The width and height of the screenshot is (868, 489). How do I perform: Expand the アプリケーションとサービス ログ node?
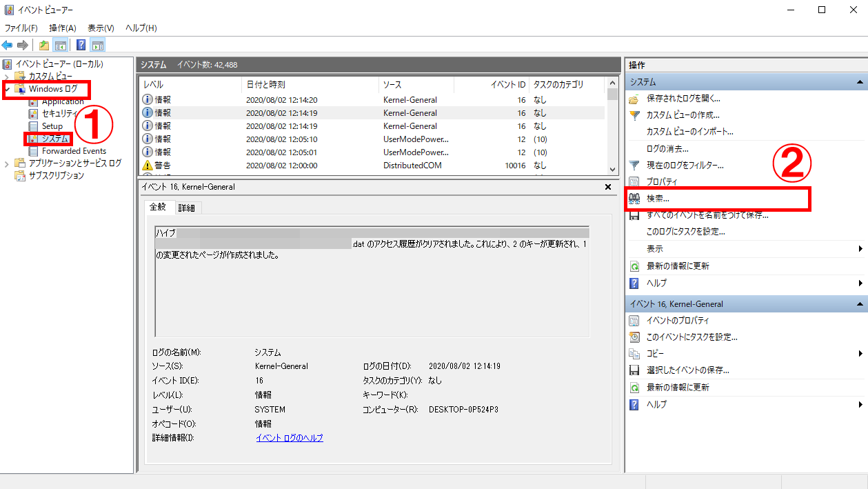pos(7,163)
